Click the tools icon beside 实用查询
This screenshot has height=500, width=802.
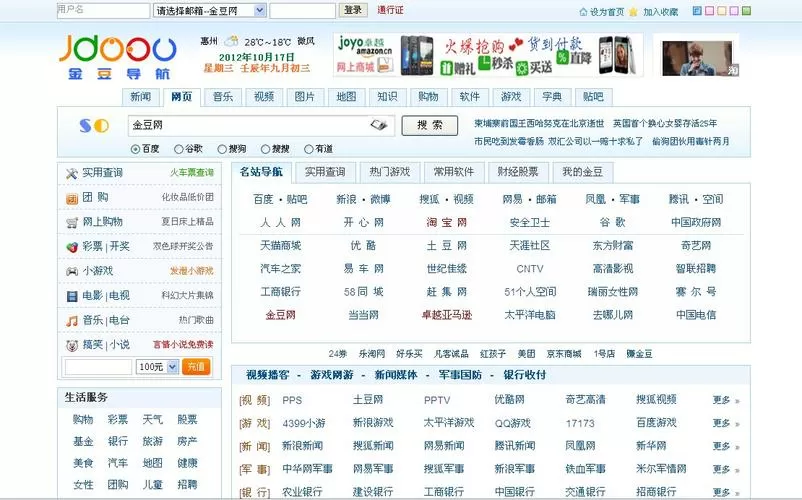click(x=72, y=173)
